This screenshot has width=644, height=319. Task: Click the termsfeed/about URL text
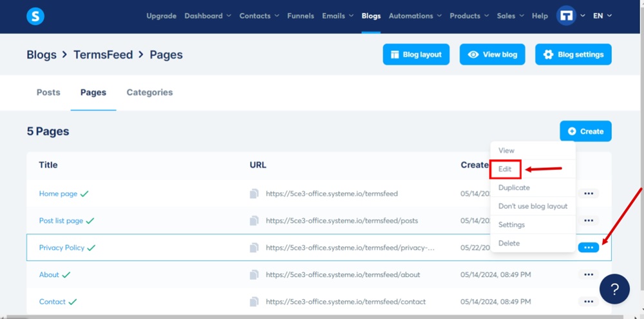pos(343,275)
